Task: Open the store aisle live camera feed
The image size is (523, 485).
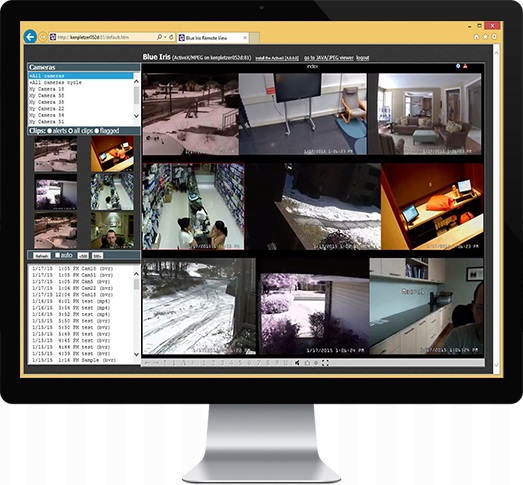Action: point(193,206)
